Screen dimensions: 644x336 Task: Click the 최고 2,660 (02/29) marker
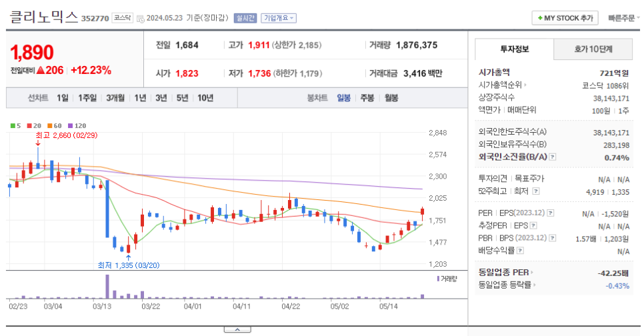(x=67, y=135)
